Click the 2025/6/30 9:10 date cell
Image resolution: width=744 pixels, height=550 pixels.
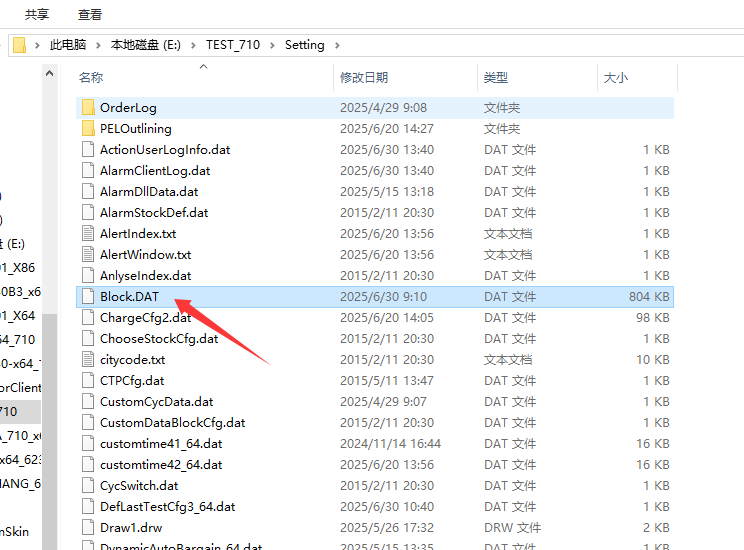click(383, 297)
